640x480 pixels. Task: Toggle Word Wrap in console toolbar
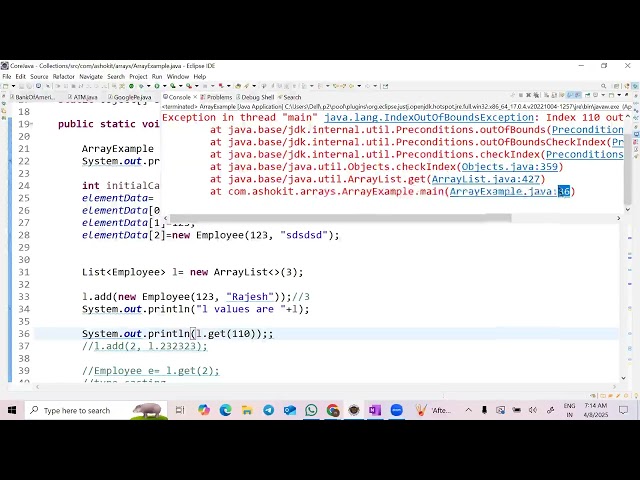(562, 95)
